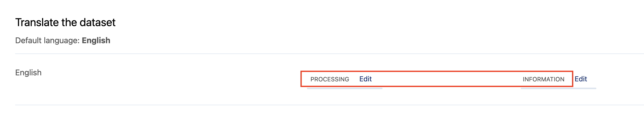644x114 pixels.
Task: Select the PROCESSING status label
Action: click(x=330, y=79)
